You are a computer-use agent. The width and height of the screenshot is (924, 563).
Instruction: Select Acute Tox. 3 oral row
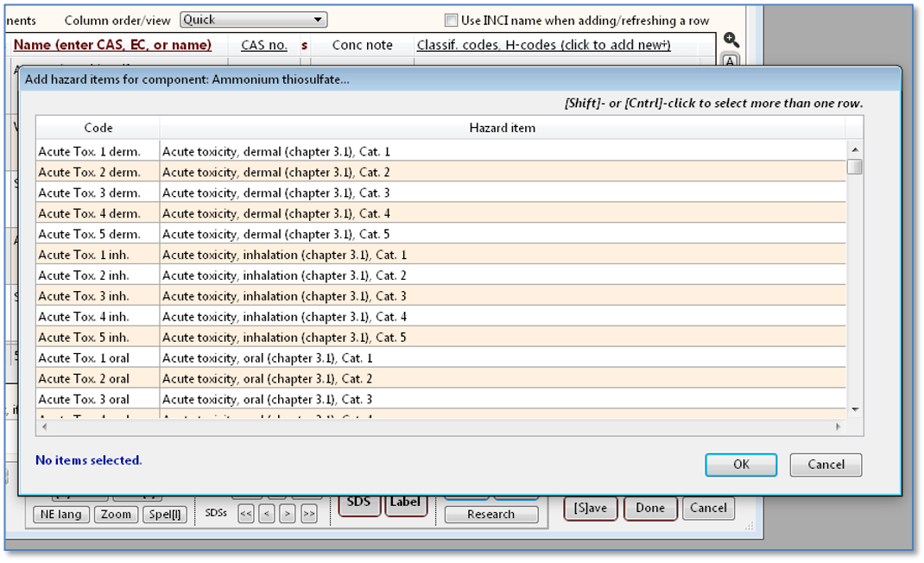440,399
